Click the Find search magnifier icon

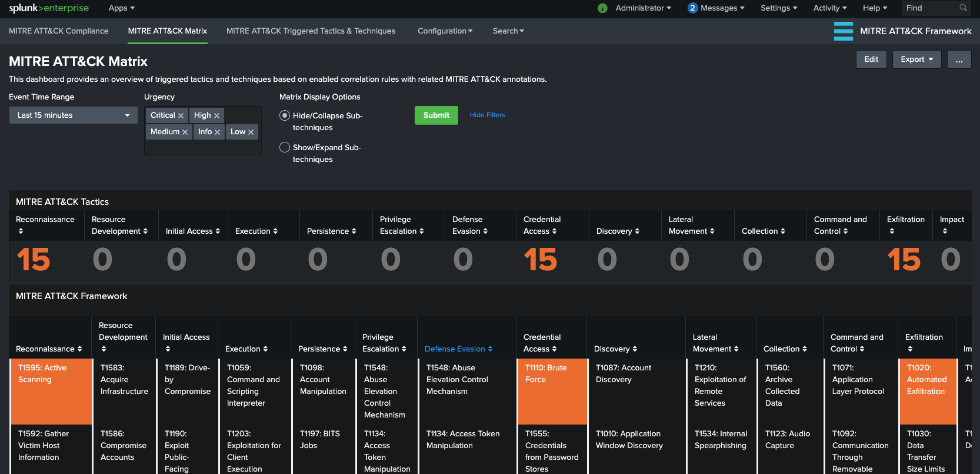pos(963,8)
